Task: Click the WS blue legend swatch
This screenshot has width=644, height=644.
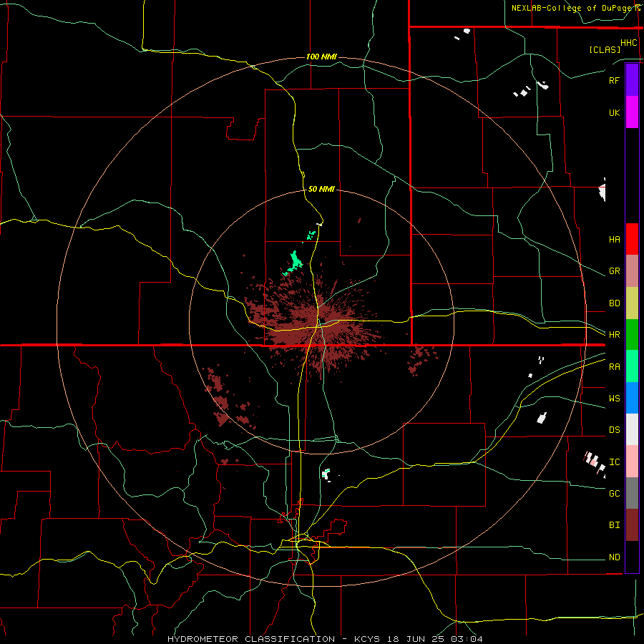Action: 632,398
